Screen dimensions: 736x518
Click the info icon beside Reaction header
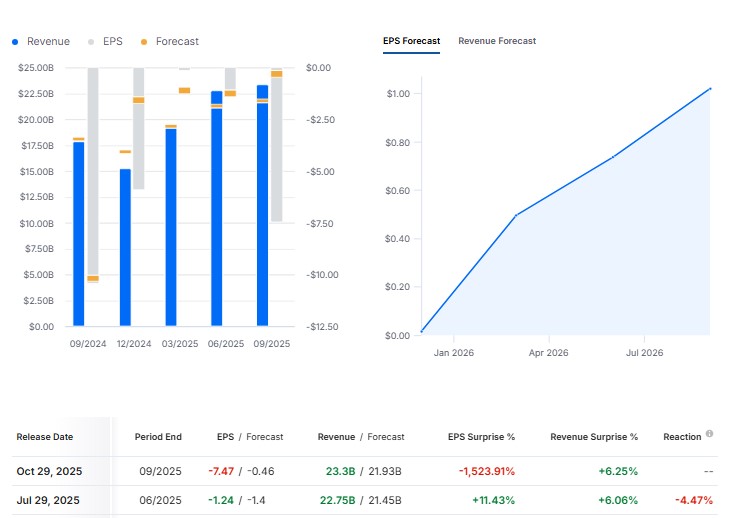coord(709,434)
